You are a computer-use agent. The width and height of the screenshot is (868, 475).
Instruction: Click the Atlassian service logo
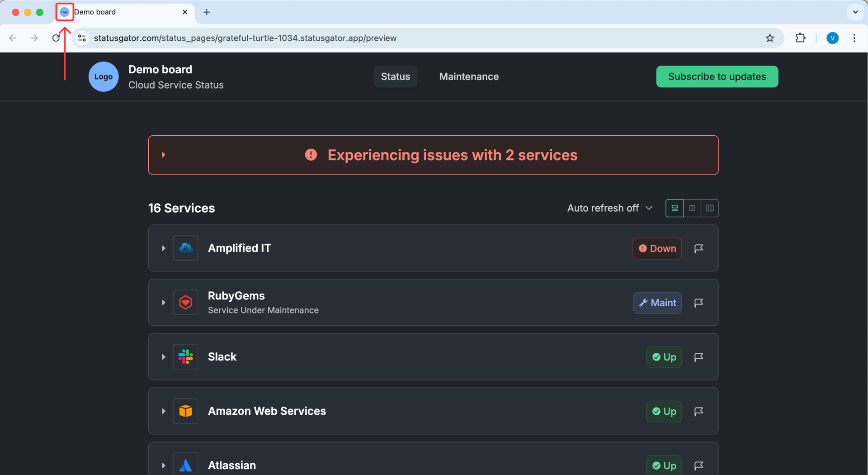(x=186, y=465)
